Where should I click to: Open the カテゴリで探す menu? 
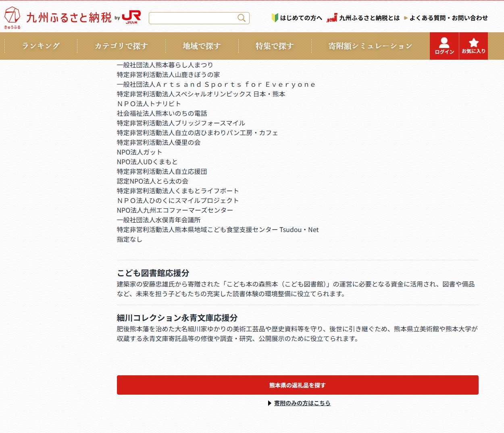121,46
